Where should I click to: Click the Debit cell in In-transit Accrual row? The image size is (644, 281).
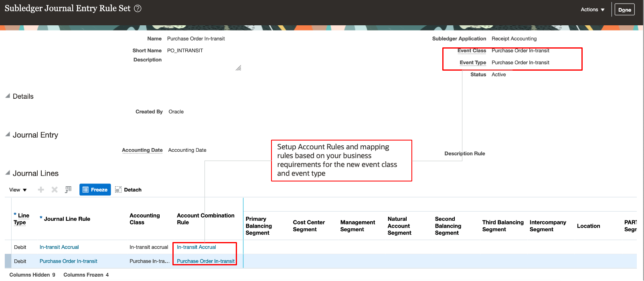tap(20, 247)
